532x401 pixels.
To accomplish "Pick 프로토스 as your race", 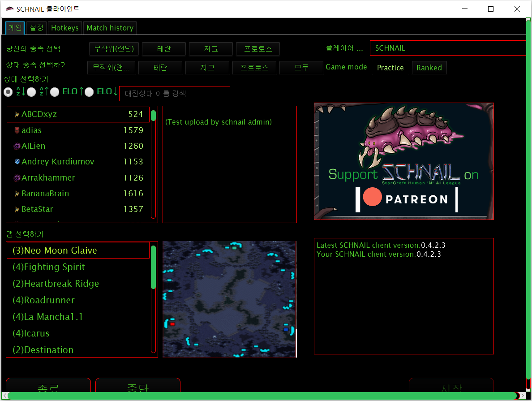I will tap(258, 48).
